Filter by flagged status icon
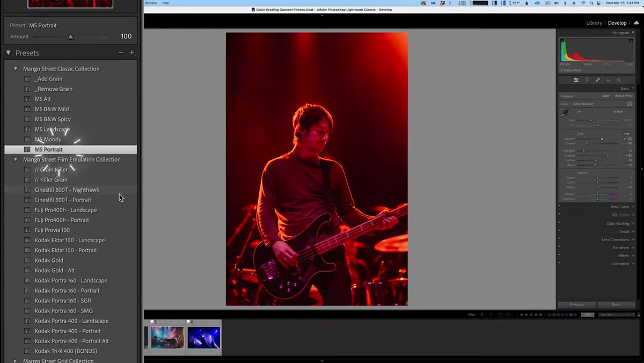This screenshot has height=363, width=644. [481, 315]
